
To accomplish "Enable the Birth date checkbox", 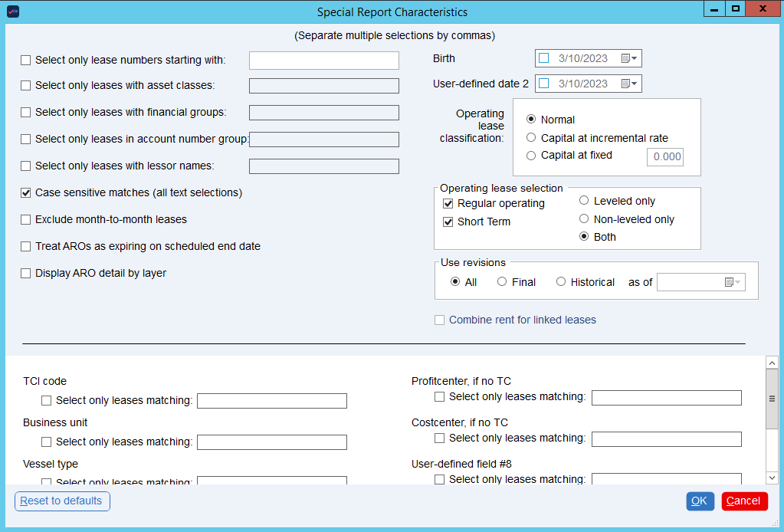I will coord(544,58).
